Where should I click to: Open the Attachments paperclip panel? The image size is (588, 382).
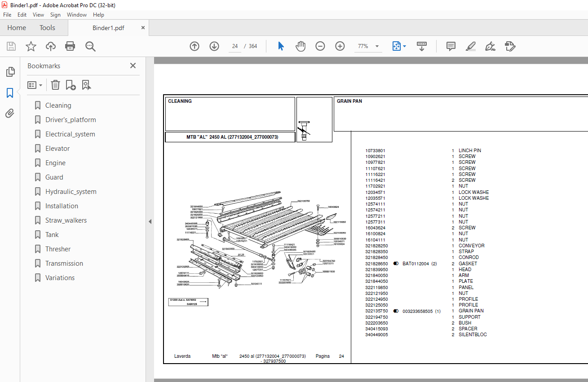[x=10, y=114]
